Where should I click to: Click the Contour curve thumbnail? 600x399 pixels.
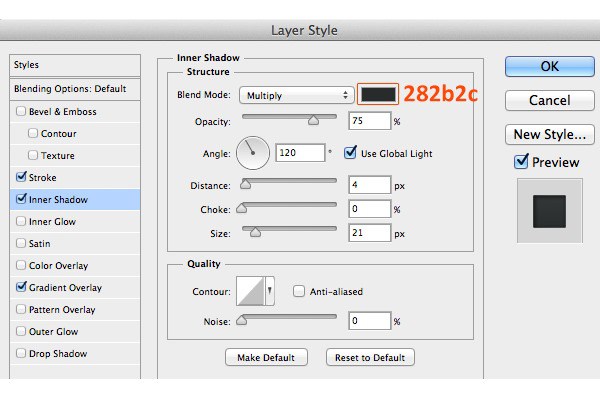point(251,291)
